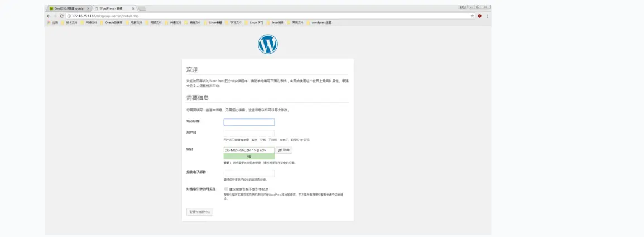Open the Linux 学习 bookmark folder

(x=254, y=22)
